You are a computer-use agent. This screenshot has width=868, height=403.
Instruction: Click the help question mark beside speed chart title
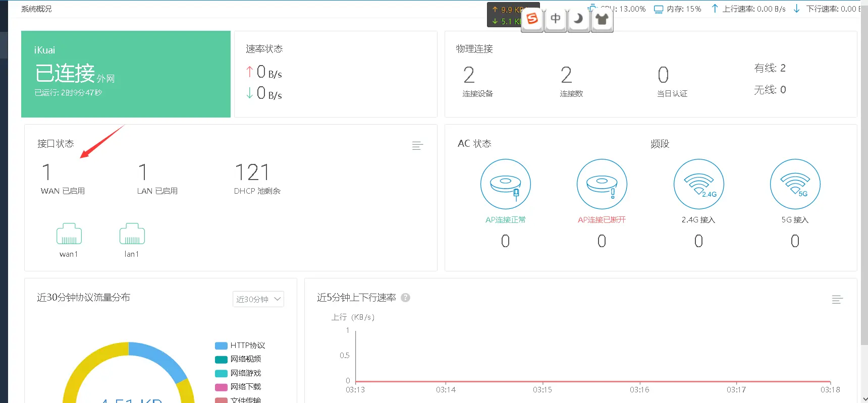click(405, 298)
